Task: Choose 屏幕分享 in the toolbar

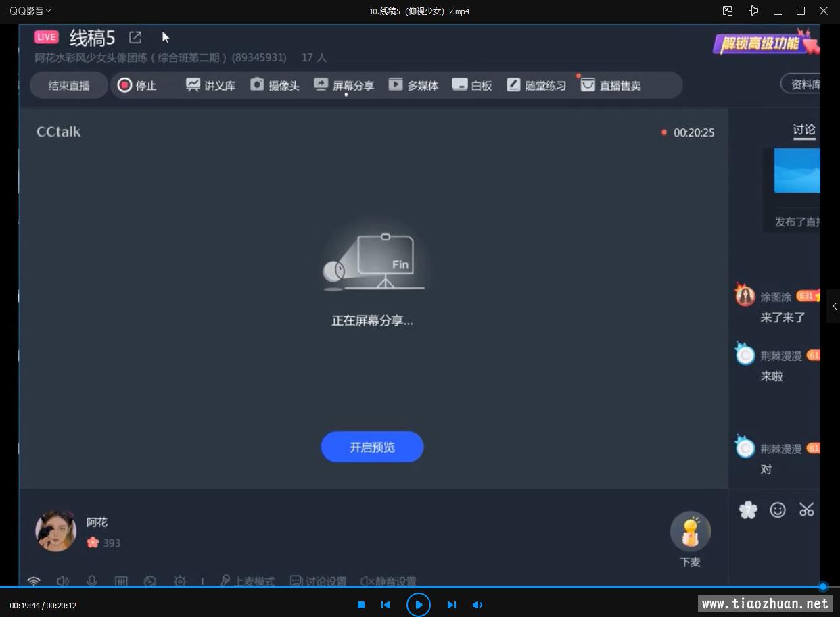Action: pos(344,86)
